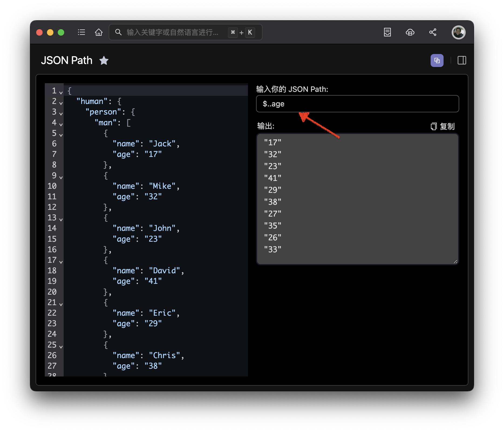This screenshot has height=431, width=504.
Task: Click the output box resize handle
Action: pyautogui.click(x=455, y=261)
